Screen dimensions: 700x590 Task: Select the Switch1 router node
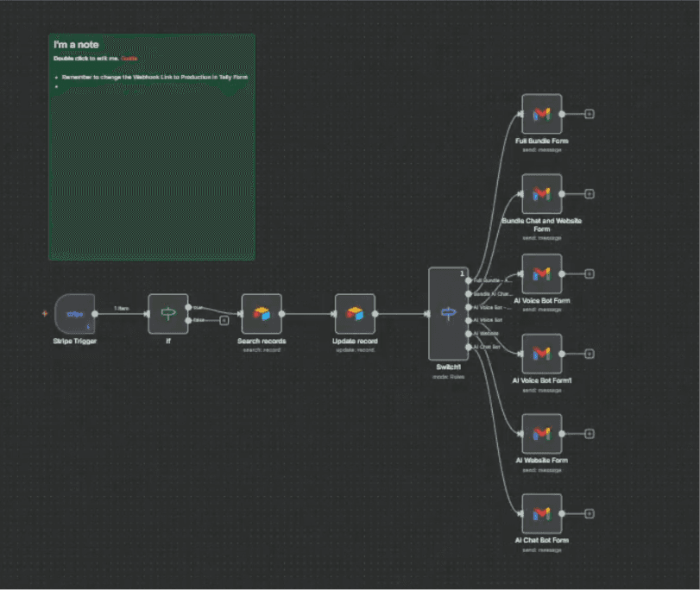(448, 314)
